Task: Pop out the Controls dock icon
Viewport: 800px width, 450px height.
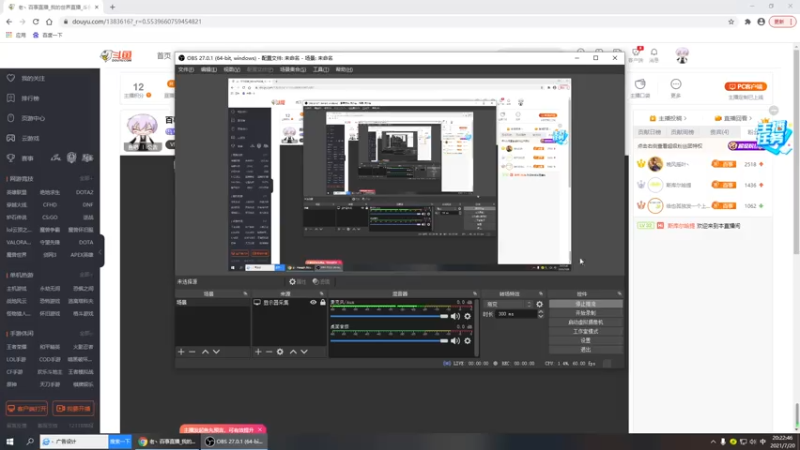Action: coord(619,294)
